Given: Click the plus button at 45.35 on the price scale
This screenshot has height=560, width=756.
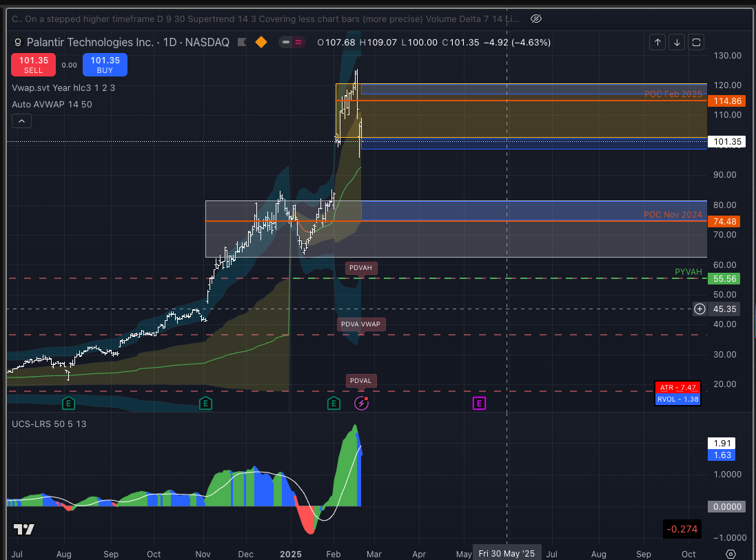Looking at the screenshot, I should point(699,309).
